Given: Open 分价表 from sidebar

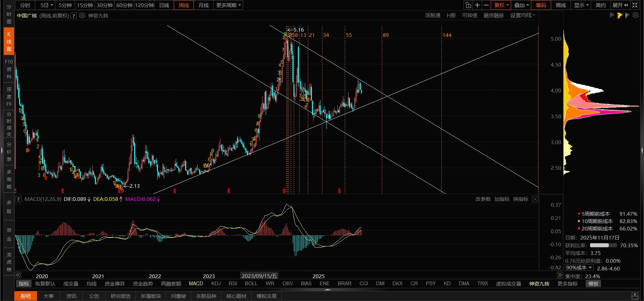Looking at the screenshot, I should [9, 152].
